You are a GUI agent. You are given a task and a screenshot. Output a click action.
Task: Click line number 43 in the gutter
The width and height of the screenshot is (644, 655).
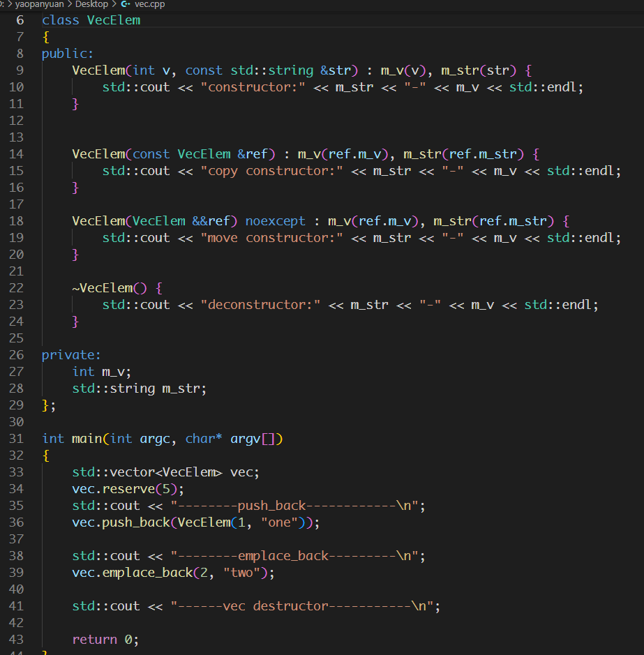16,640
